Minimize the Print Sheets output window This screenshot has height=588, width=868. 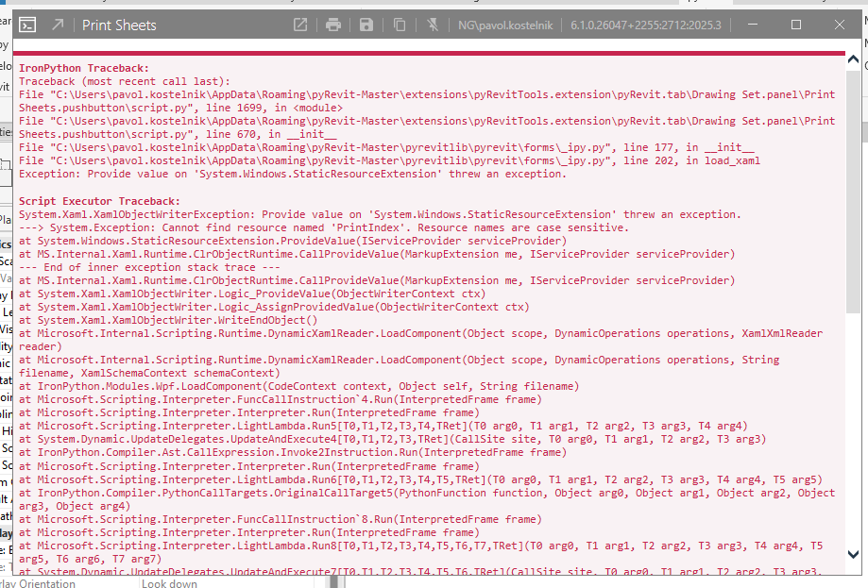752,25
